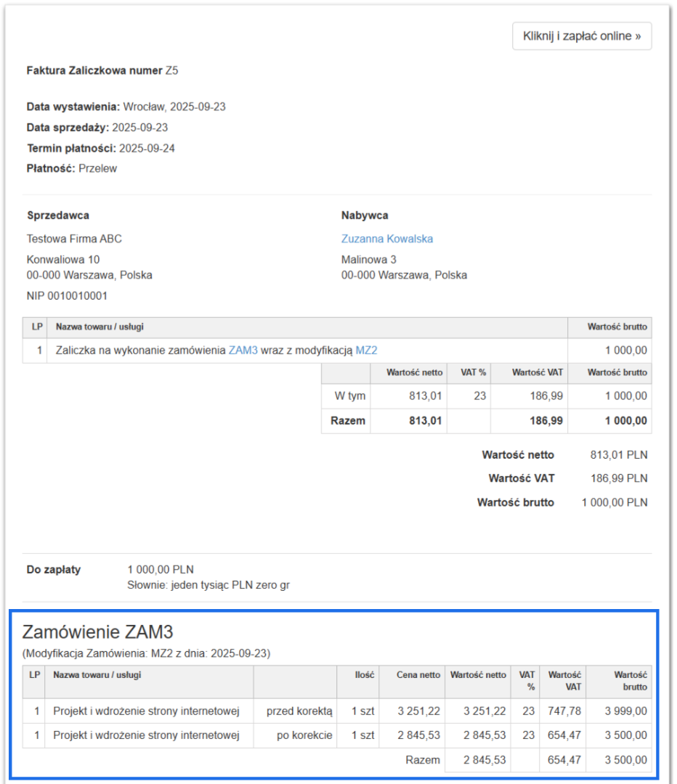Image resolution: width=677 pixels, height=784 pixels.
Task: Click 'Wartość netto' 813,01 PLN total
Action: point(618,455)
